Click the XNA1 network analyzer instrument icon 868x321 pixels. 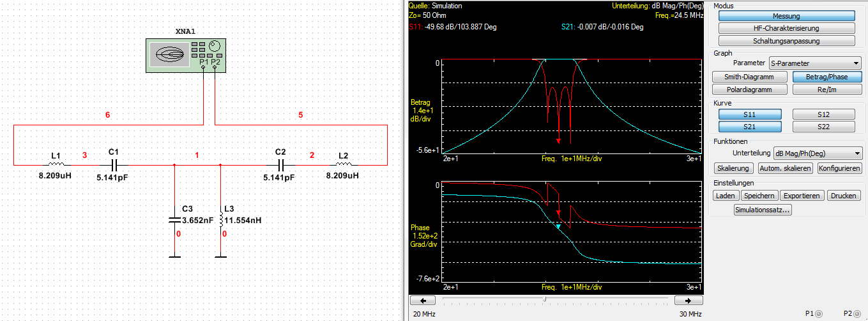[x=187, y=55]
